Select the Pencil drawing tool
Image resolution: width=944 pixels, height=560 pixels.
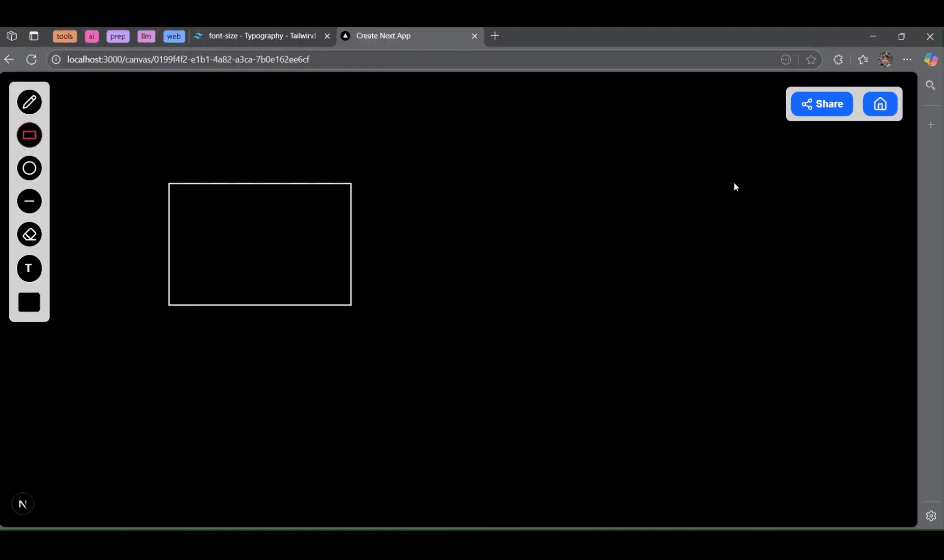29,101
